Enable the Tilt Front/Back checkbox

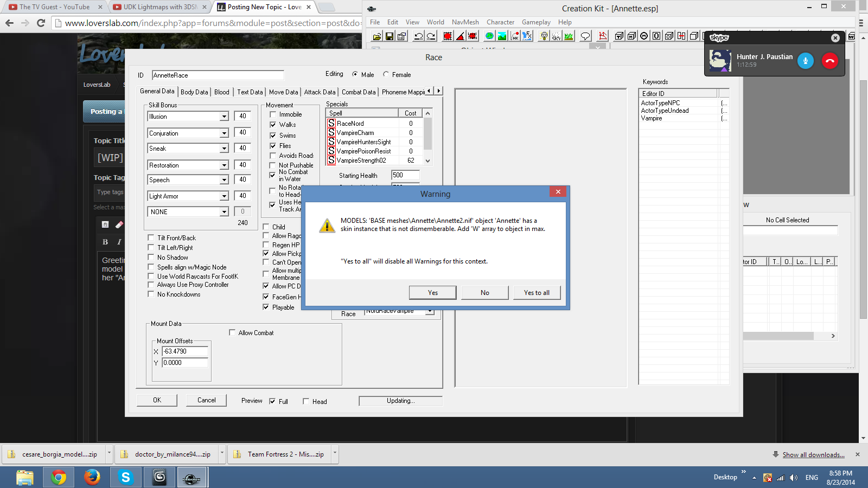[151, 237]
